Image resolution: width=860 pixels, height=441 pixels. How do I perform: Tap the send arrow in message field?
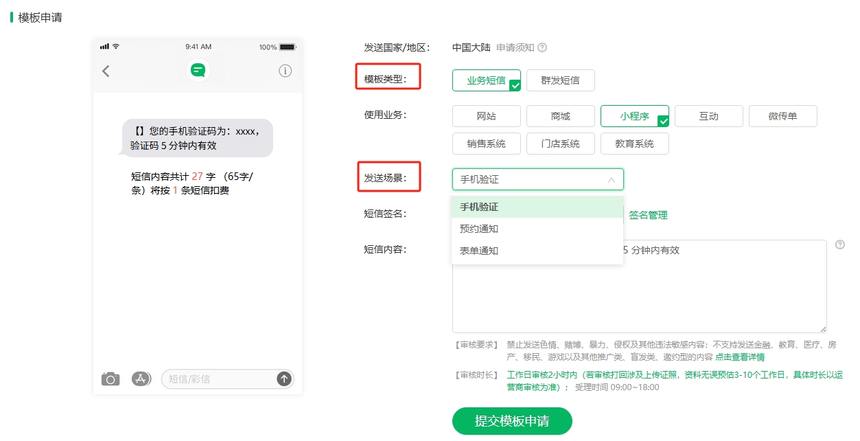[284, 378]
